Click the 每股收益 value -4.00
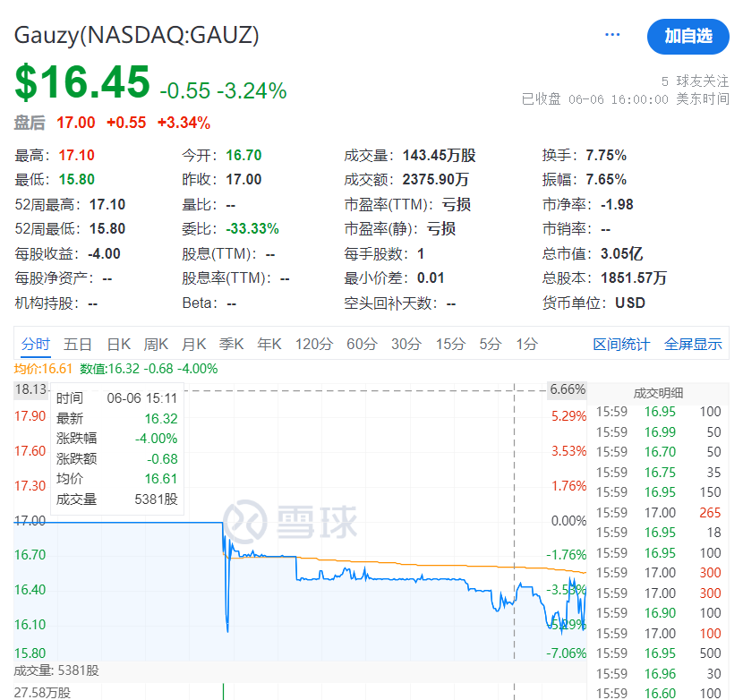Image resolution: width=743 pixels, height=700 pixels. (x=104, y=254)
